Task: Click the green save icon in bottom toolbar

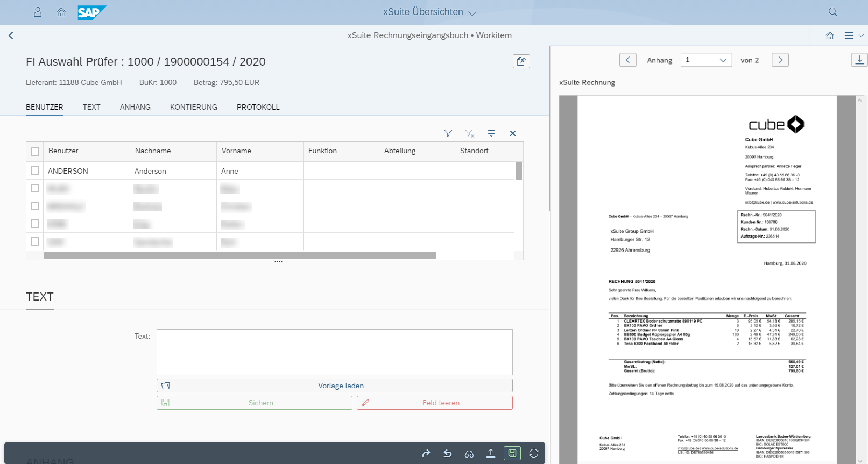Action: coord(512,453)
